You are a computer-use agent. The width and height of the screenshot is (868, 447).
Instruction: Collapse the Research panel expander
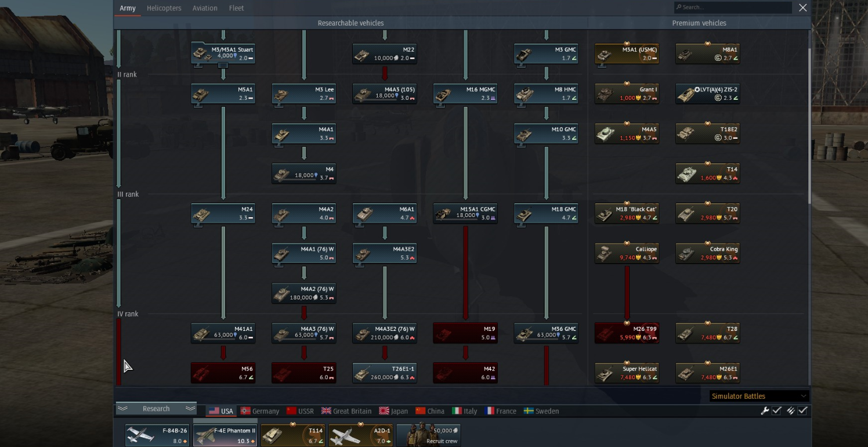[156, 409]
